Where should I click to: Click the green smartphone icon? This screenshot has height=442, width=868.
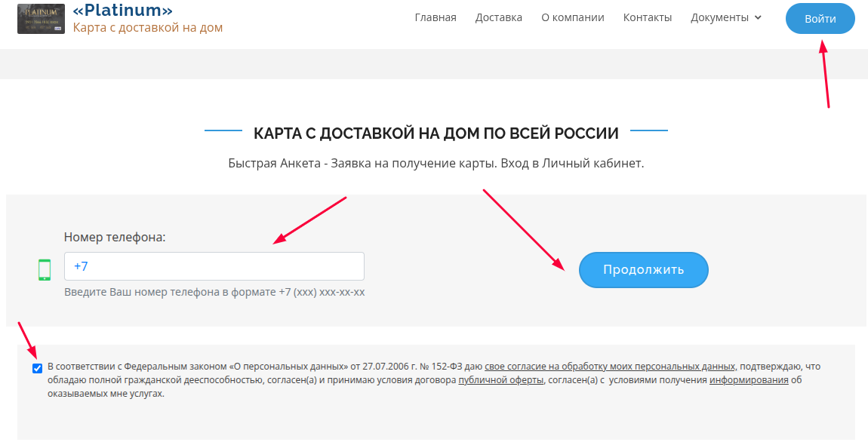[x=45, y=270]
